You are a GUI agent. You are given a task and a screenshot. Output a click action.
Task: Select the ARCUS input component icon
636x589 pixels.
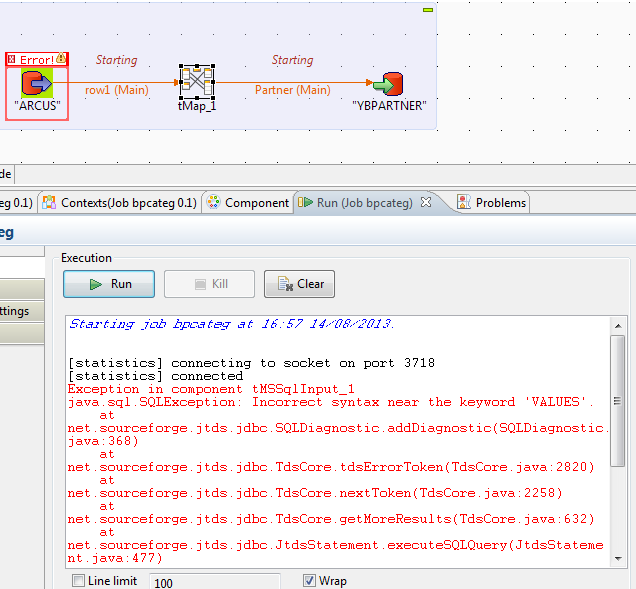click(x=37, y=83)
